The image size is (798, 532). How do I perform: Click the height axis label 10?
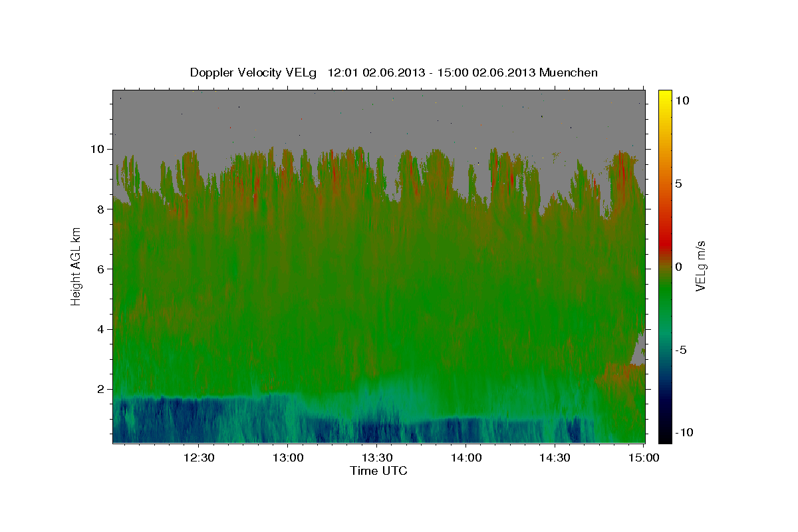tap(98, 149)
